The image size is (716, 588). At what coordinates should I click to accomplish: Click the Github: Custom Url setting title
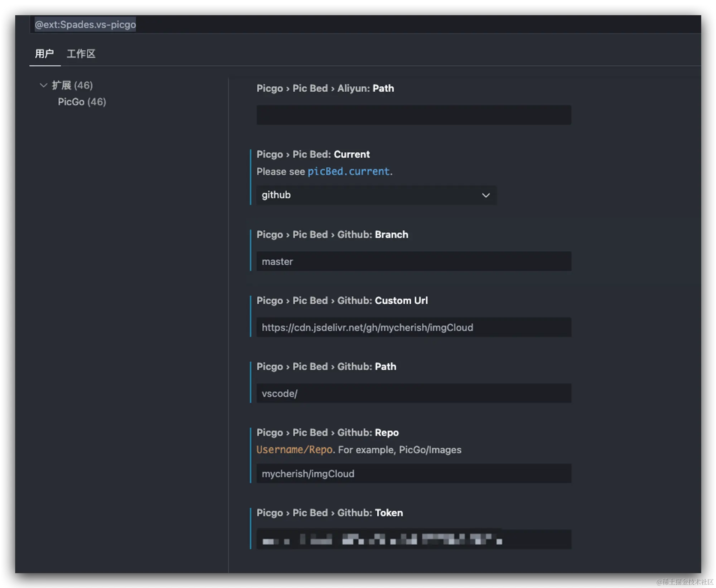(x=342, y=300)
